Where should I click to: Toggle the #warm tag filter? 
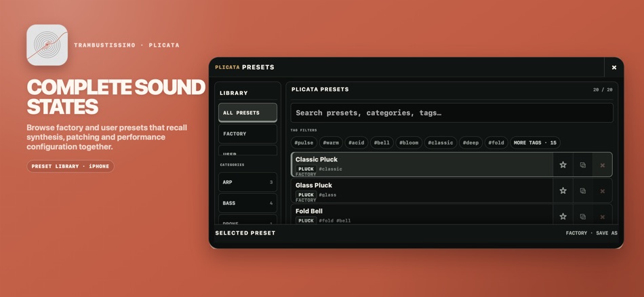coord(331,142)
